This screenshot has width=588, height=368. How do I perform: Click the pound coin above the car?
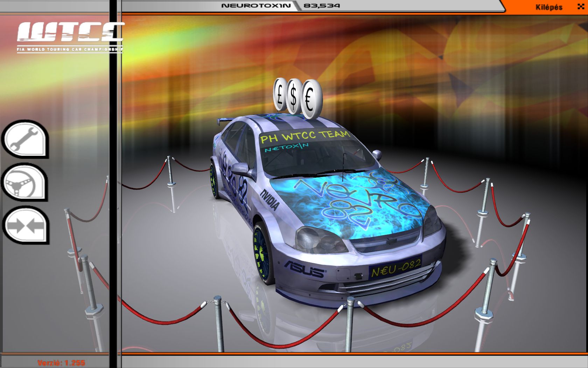[x=280, y=95]
